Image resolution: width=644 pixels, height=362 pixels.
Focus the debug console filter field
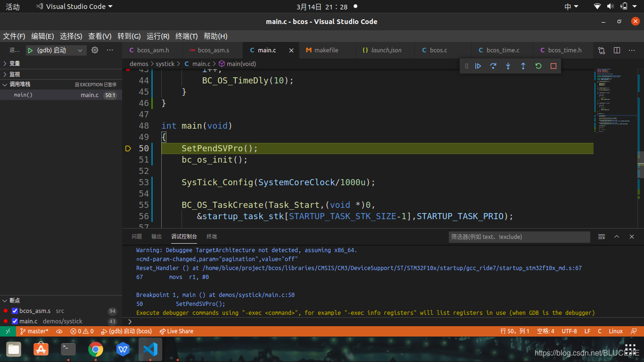coord(520,237)
